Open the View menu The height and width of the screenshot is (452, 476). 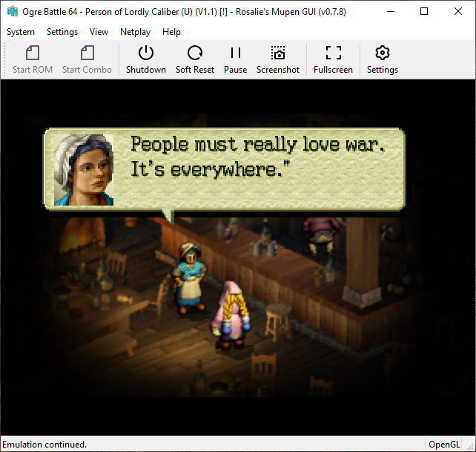click(x=99, y=32)
